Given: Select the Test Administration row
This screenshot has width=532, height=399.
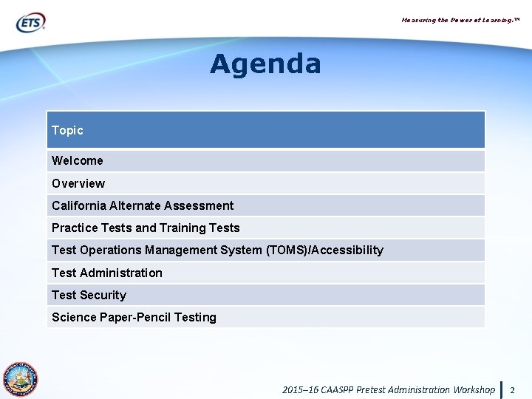Looking at the screenshot, I should point(266,273).
